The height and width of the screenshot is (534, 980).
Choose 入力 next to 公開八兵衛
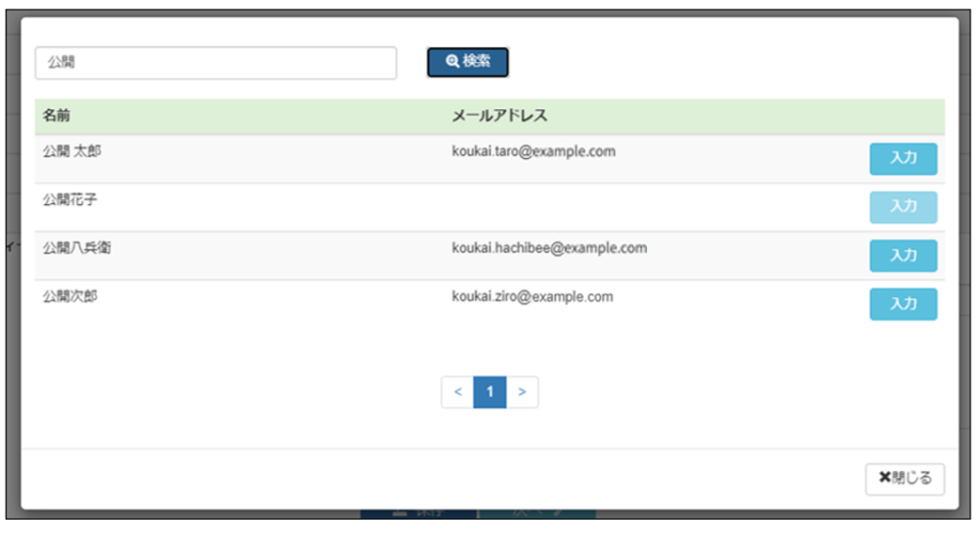point(902,256)
